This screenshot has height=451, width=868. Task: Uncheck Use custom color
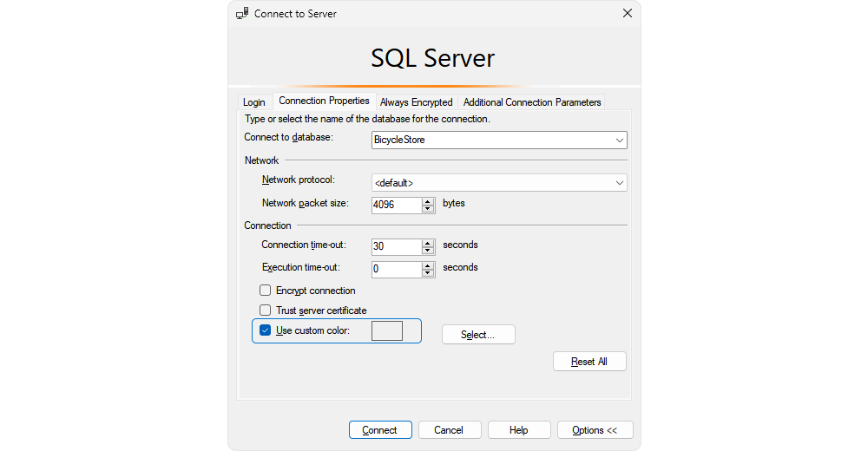click(x=265, y=330)
